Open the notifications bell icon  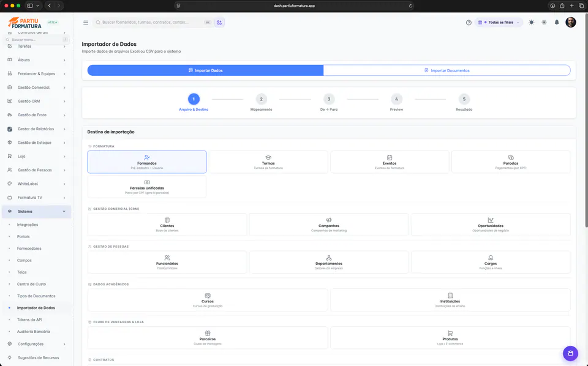pos(557,23)
